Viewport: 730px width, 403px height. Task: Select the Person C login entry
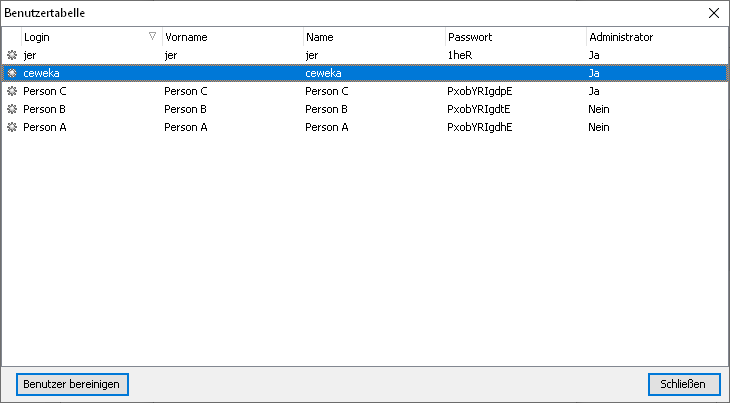44,91
